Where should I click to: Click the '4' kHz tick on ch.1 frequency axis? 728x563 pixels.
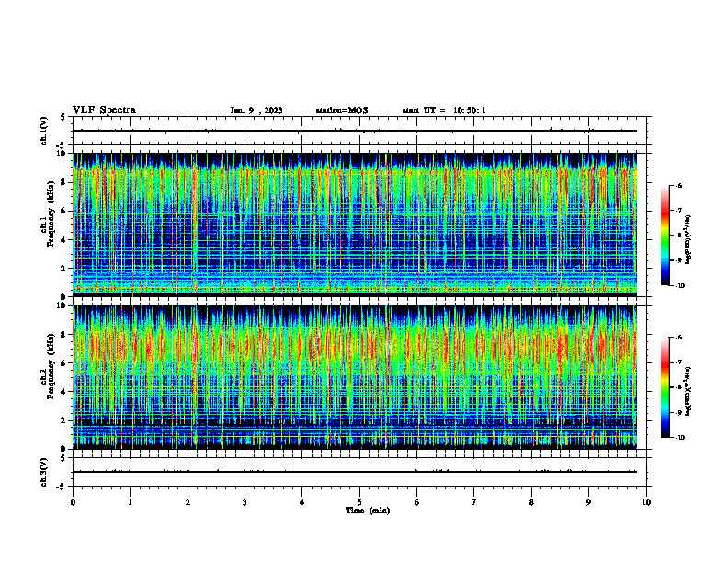click(64, 240)
